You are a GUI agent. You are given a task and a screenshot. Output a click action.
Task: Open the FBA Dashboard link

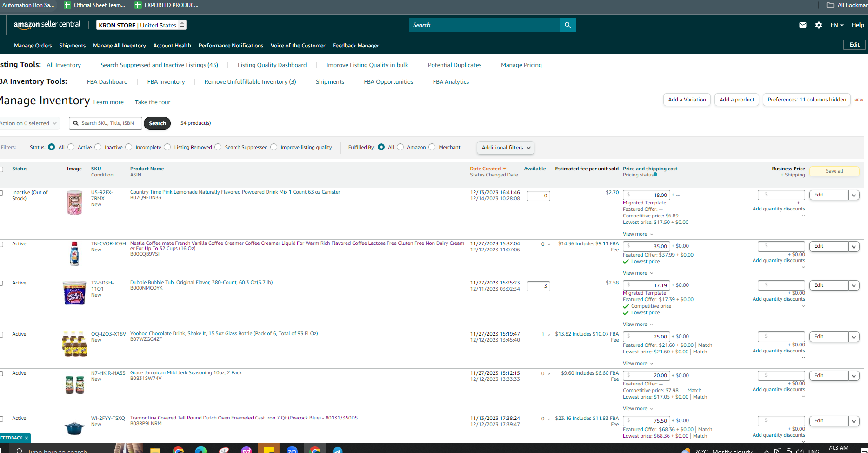[x=107, y=82]
